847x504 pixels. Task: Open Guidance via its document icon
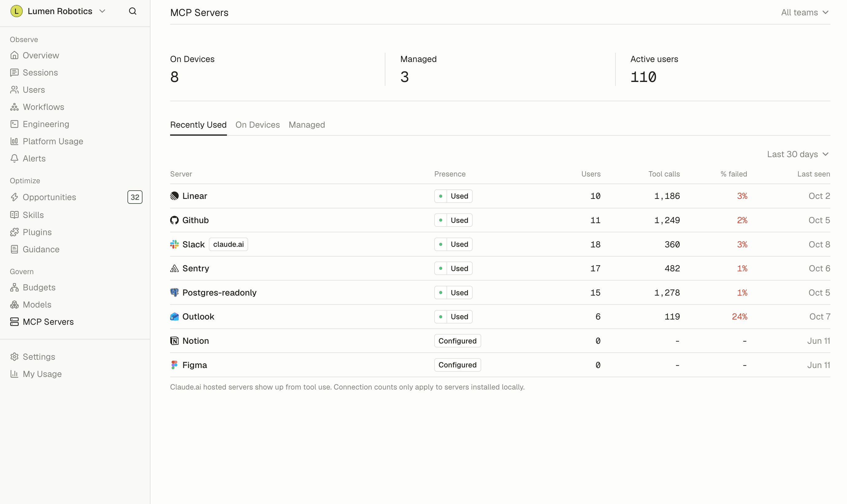pos(14,249)
